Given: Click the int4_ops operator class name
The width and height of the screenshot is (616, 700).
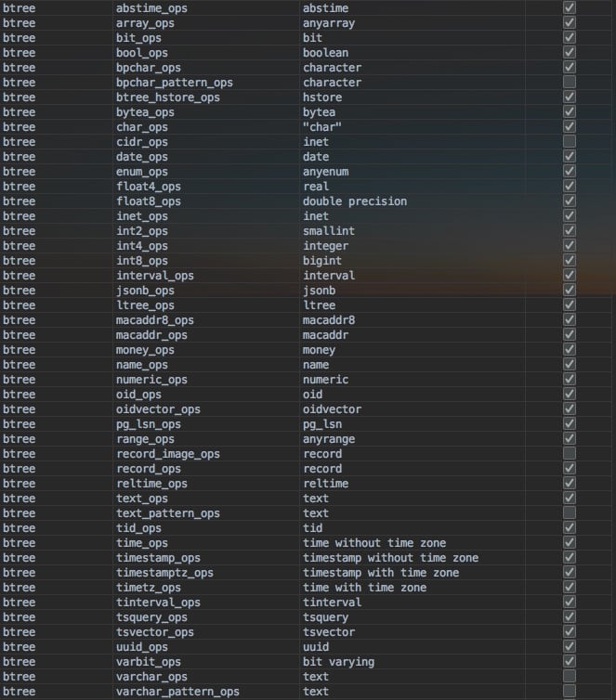Looking at the screenshot, I should point(142,246).
